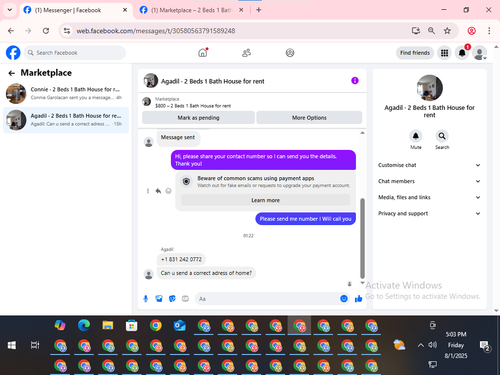Switch to the Messenger | Facebook tab
Viewport: 500px width, 375px height.
coord(75,10)
